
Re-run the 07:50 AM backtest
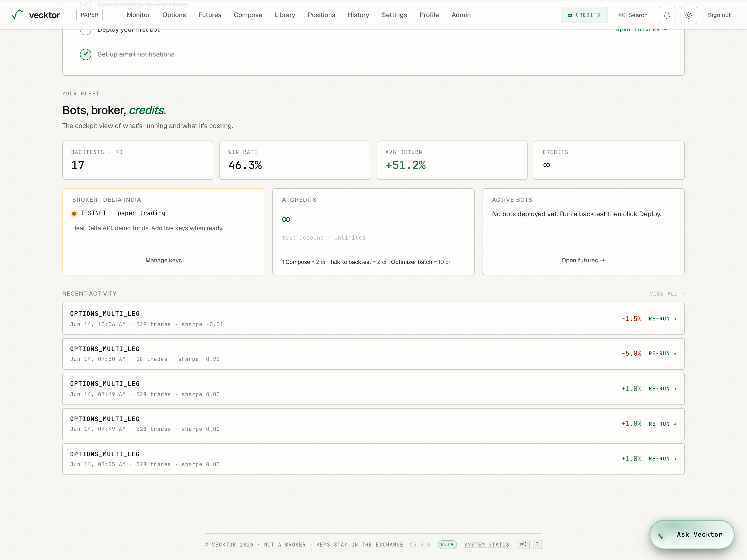[x=663, y=353]
